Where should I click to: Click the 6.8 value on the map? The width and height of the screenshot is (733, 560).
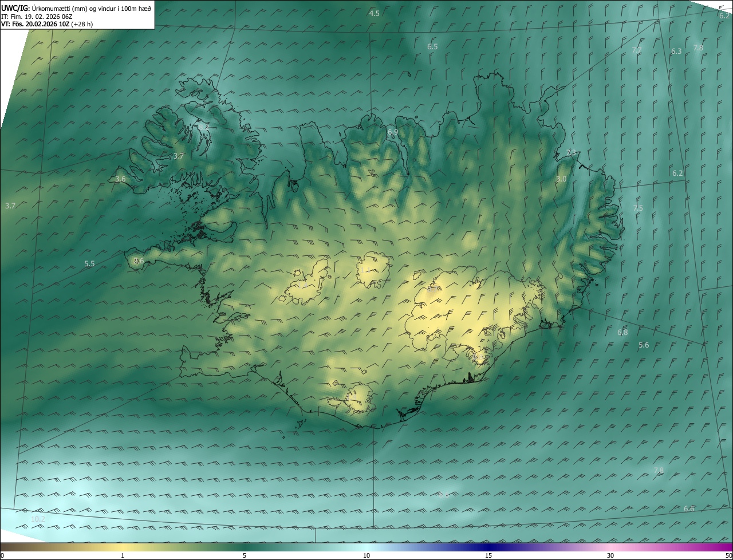pos(622,333)
